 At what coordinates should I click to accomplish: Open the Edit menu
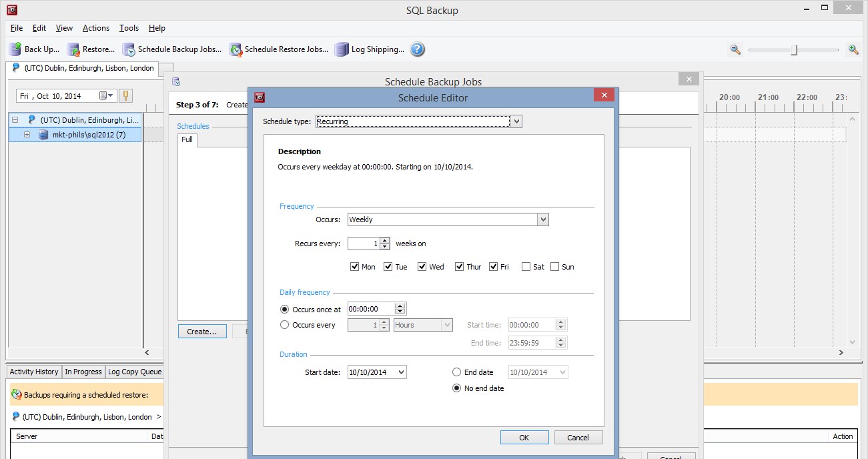coord(39,28)
